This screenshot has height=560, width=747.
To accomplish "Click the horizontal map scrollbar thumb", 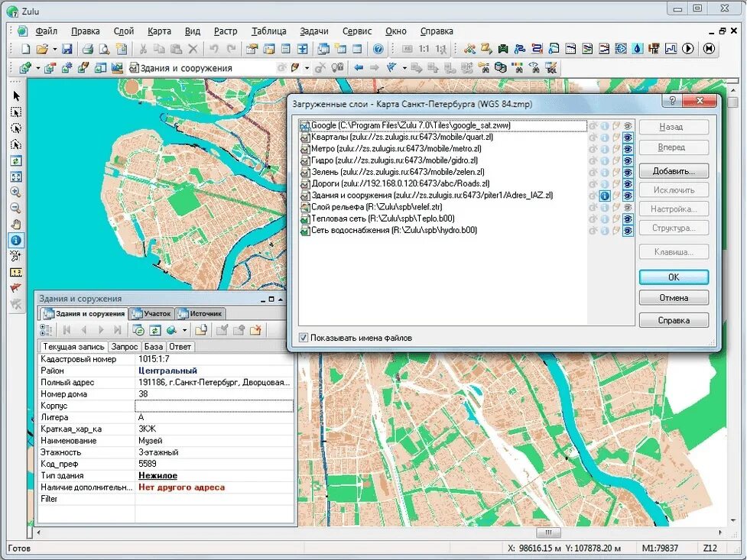I will [548, 532].
